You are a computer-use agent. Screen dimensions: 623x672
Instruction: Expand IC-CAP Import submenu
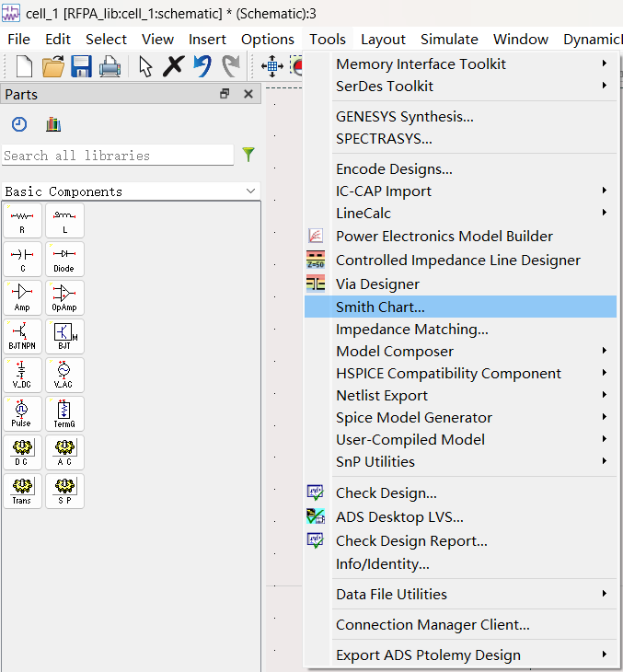(461, 191)
